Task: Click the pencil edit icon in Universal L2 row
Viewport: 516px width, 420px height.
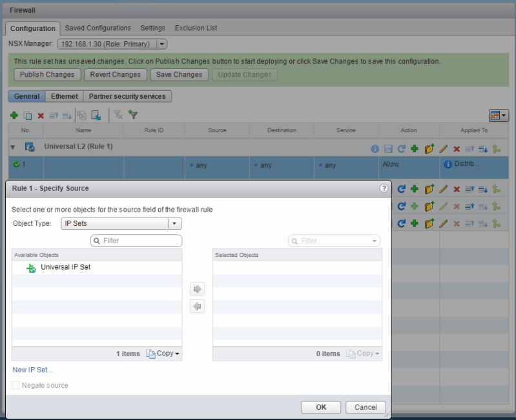Action: [443, 148]
